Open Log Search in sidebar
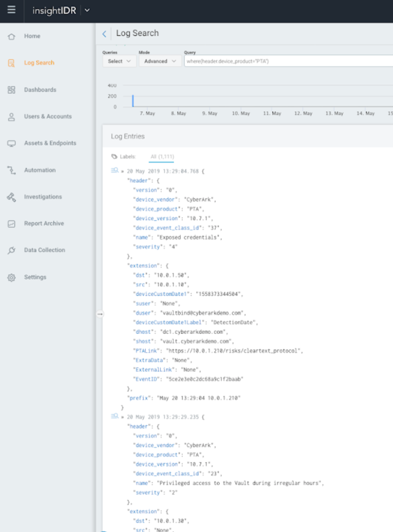The height and width of the screenshot is (532, 393). coord(39,63)
